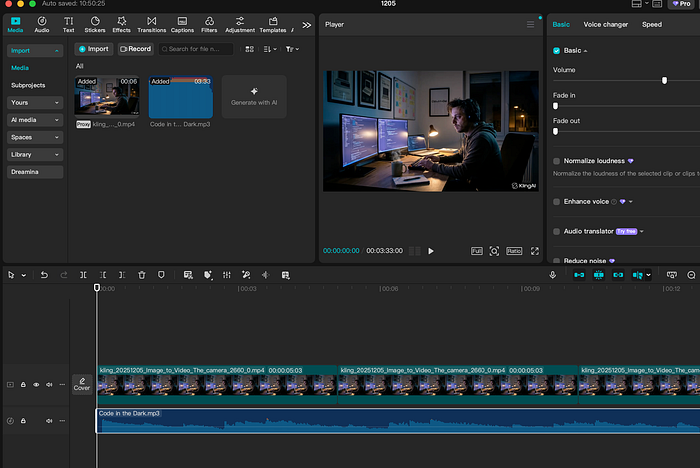
Task: Expand the AI media section
Action: (35, 119)
